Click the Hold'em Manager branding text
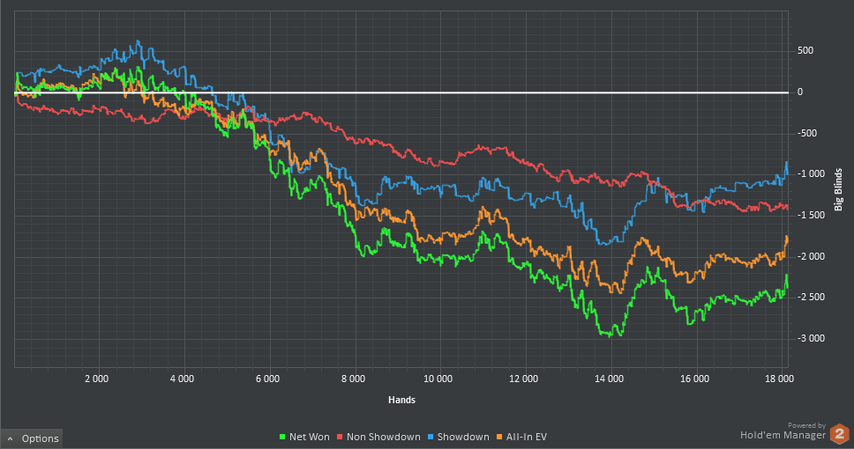Screen dimensions: 854x449 point(783,435)
